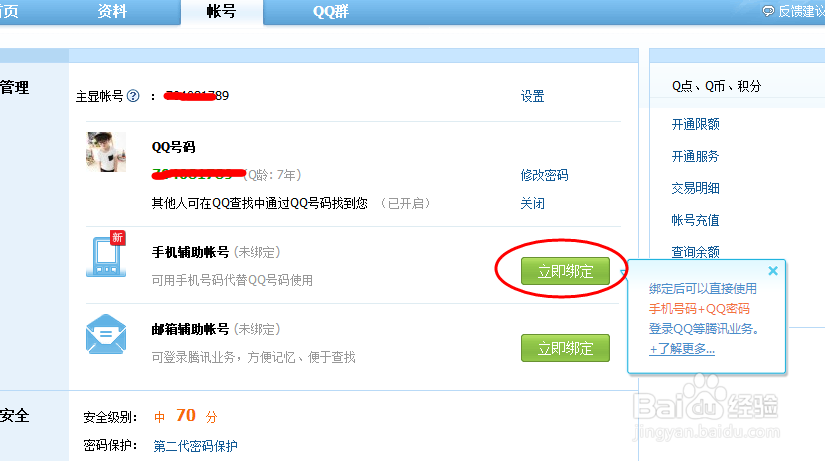Close the binding tip popup
The height and width of the screenshot is (461, 825).
(773, 270)
